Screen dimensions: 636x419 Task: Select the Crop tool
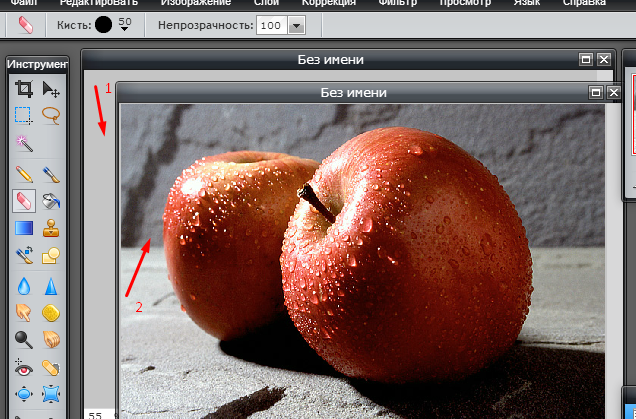coord(24,90)
